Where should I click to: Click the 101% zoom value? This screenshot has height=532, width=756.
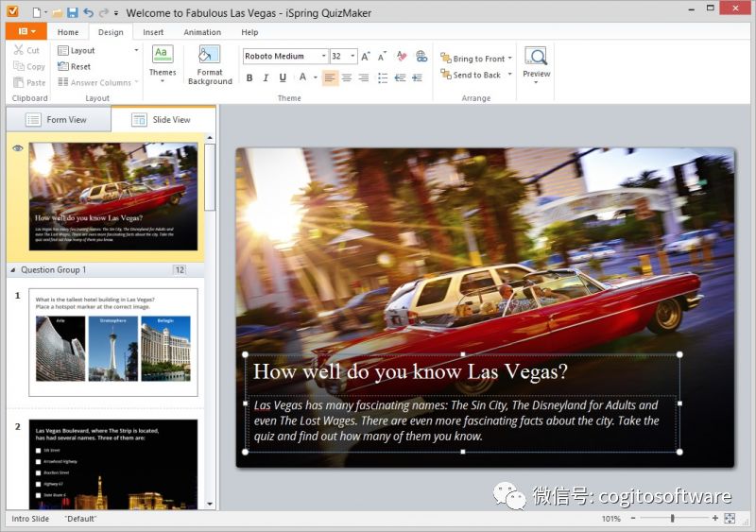tap(610, 519)
